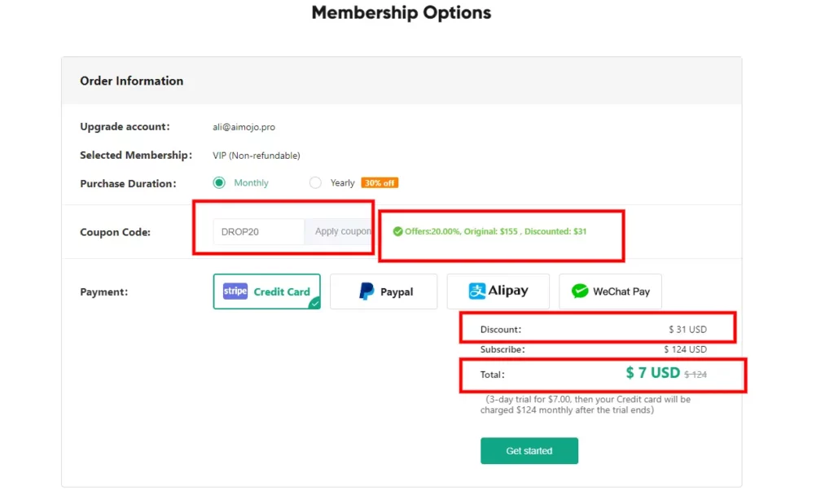The height and width of the screenshot is (504, 834).
Task: Click the green checkmark beside the coupon offer
Action: 397,231
